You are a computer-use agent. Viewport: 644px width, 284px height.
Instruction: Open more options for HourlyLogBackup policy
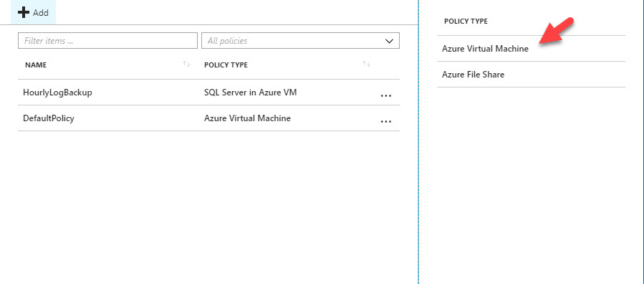click(385, 96)
